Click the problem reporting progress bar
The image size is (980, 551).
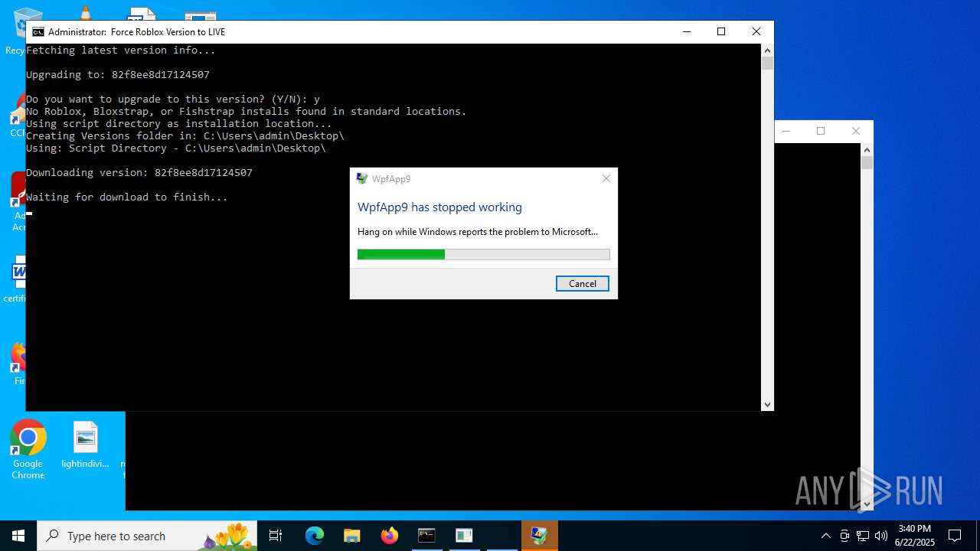[x=483, y=254]
